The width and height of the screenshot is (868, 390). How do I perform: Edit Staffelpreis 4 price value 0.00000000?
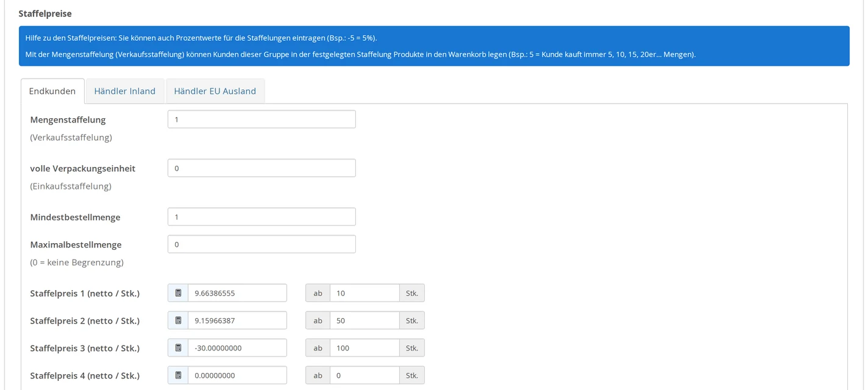[237, 375]
